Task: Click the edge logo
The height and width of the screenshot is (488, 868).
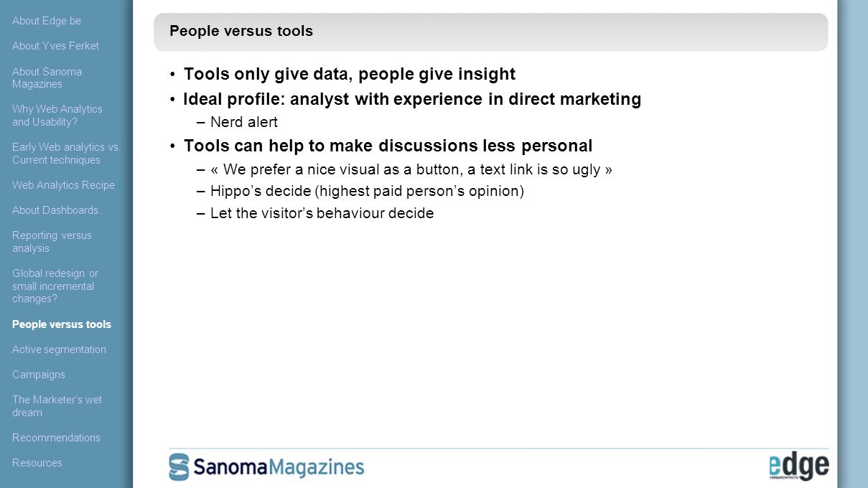Action: (x=799, y=467)
